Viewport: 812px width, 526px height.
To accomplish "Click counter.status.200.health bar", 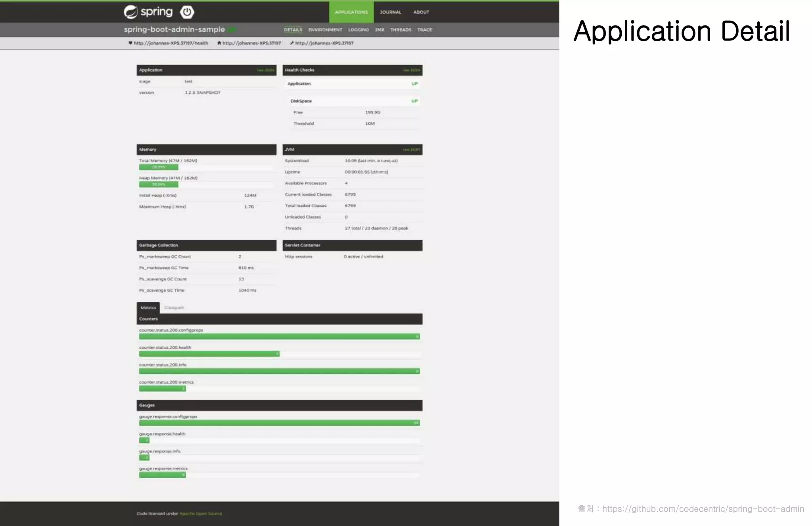I will point(280,354).
